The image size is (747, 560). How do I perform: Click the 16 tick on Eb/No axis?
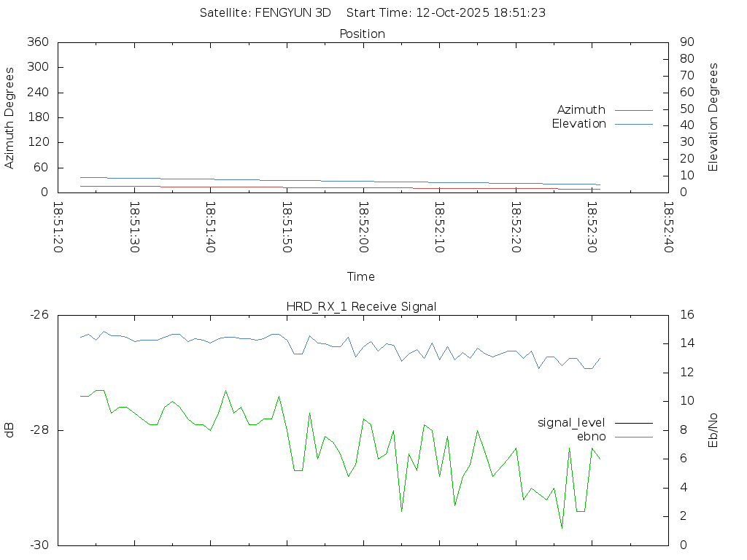pyautogui.click(x=686, y=315)
